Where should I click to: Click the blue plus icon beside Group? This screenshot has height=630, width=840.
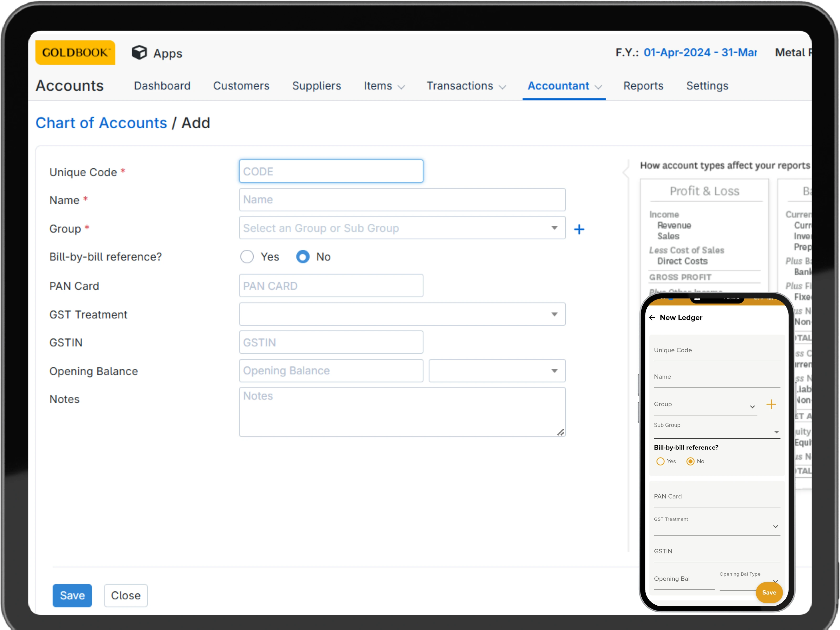[579, 229]
